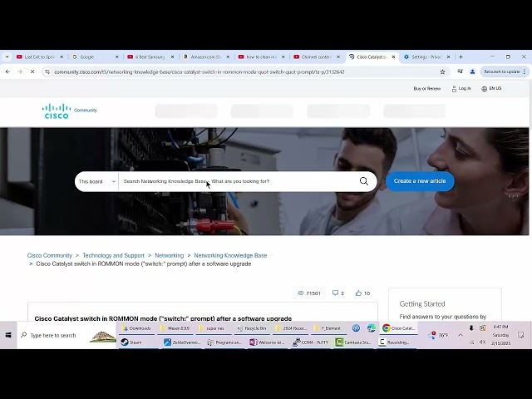Open Networking Knowledge Base breadcrumb

pyautogui.click(x=230, y=255)
